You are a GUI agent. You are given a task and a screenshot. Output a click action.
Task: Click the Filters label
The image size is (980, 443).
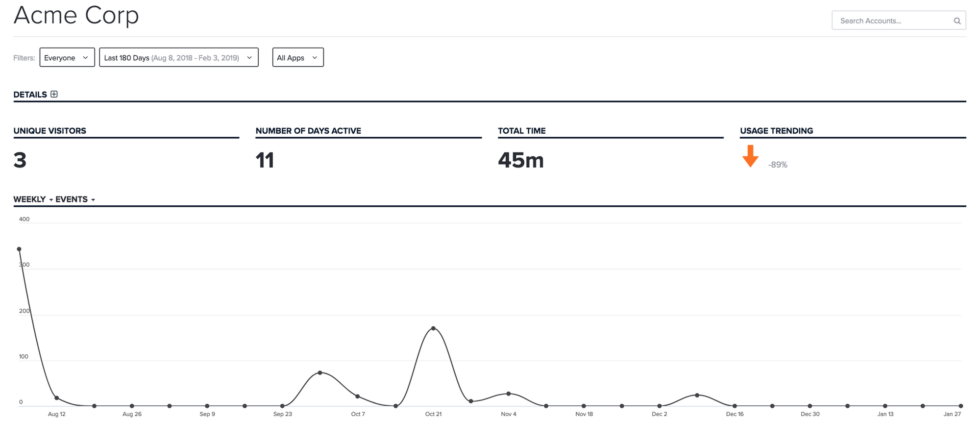(x=24, y=58)
